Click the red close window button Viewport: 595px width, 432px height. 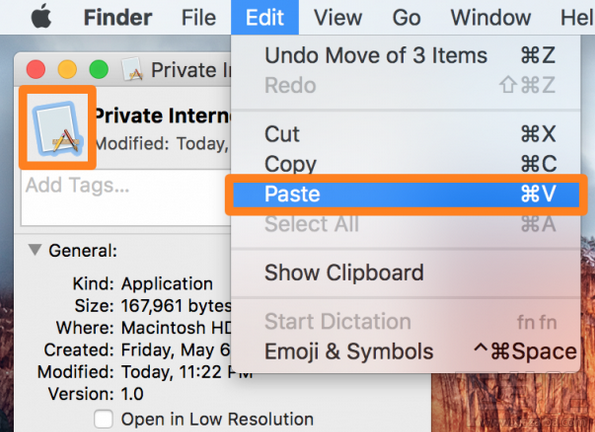coord(36,70)
